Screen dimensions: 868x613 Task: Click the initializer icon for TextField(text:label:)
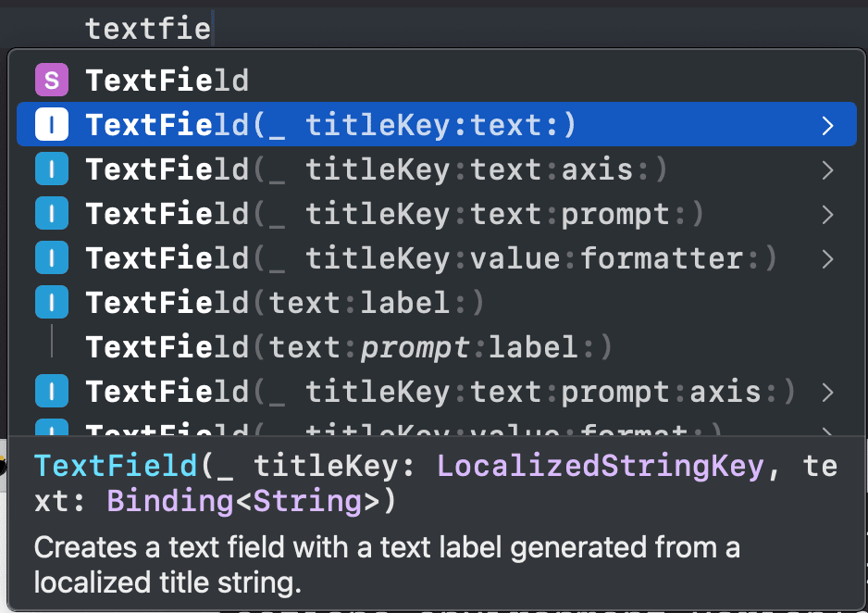pyautogui.click(x=52, y=303)
